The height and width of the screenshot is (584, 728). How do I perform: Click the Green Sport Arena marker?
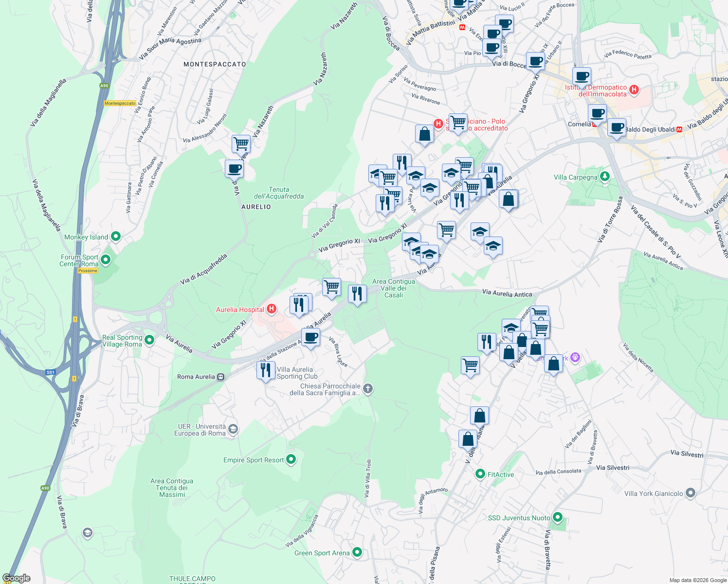[x=358, y=553]
